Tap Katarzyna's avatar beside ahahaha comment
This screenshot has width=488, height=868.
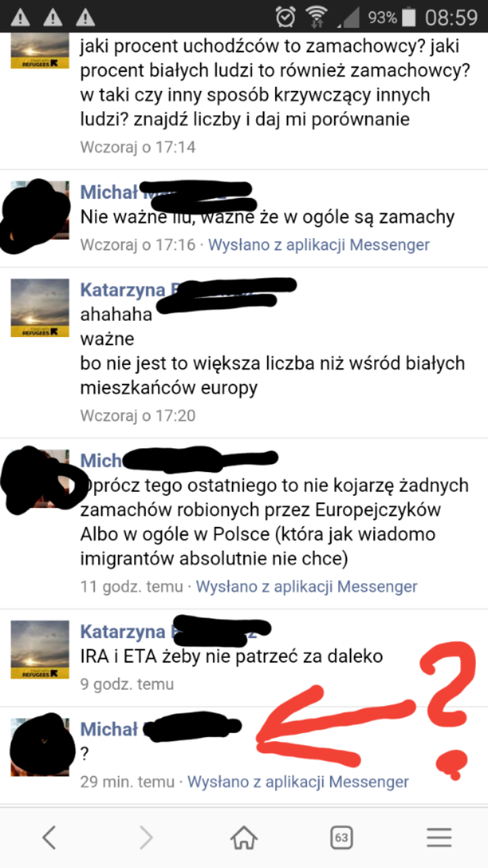click(x=40, y=308)
